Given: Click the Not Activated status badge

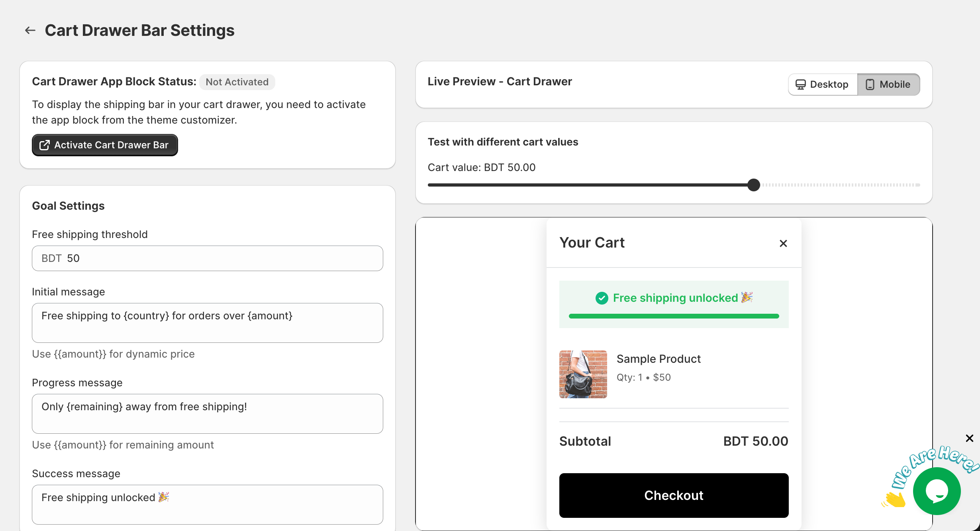Looking at the screenshot, I should [x=237, y=82].
